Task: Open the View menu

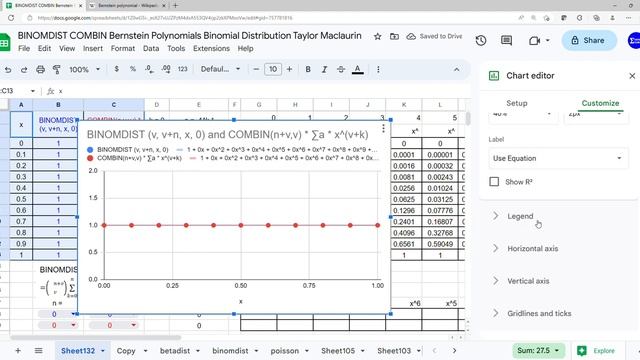Action: coord(67,49)
